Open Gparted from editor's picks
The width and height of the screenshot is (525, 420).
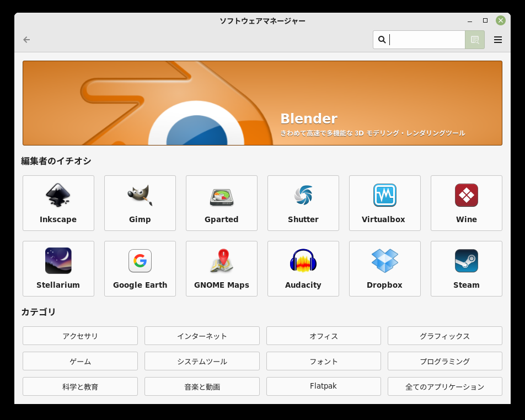pos(222,203)
